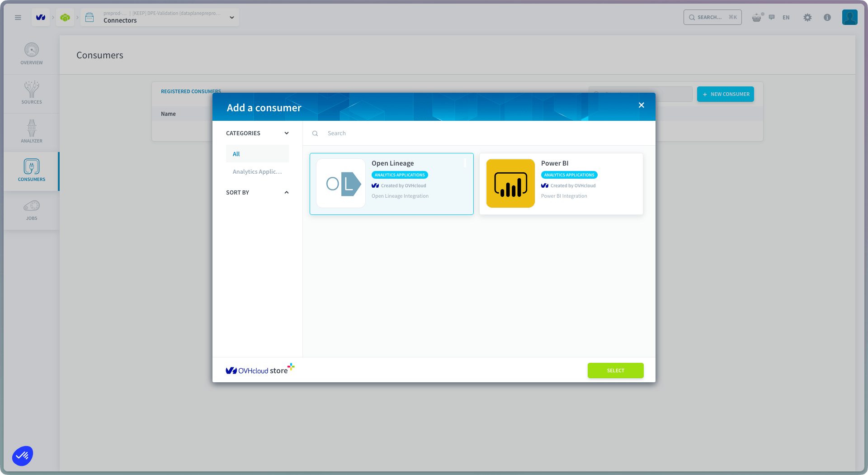Click the magnifier icon in dialog search

pos(315,133)
